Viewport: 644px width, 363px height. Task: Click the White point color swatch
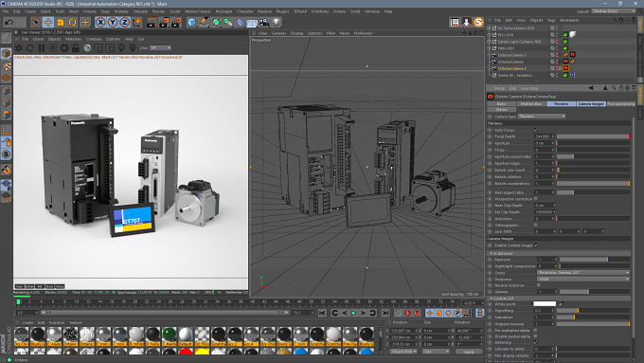click(545, 304)
